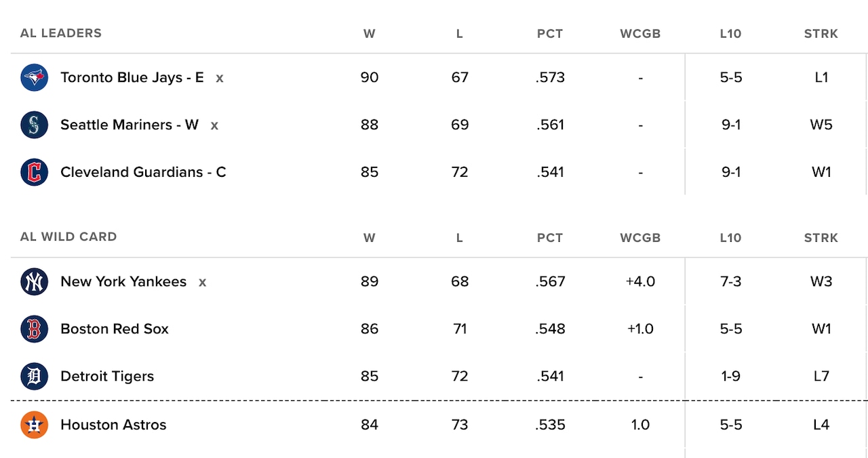868x458 pixels.
Task: Click the Boston Red Sox logo
Action: [x=34, y=329]
